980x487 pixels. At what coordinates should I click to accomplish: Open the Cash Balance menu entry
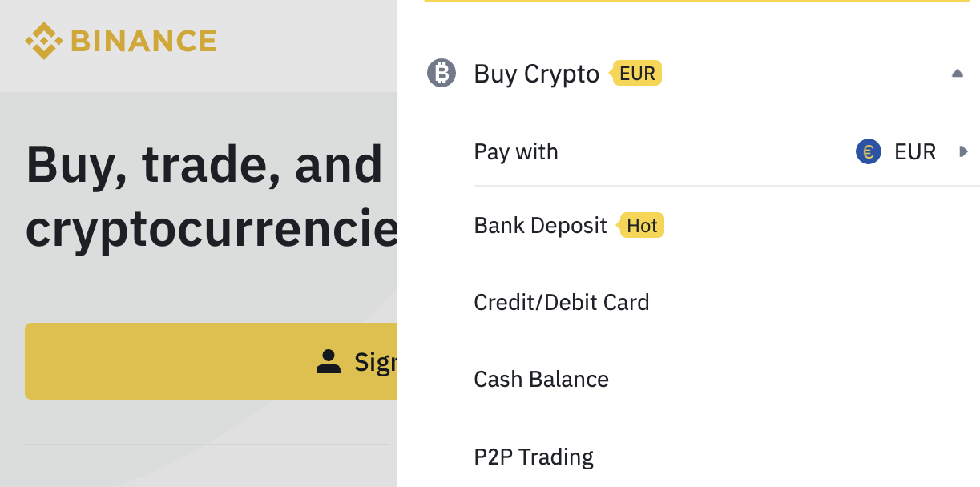coord(542,379)
